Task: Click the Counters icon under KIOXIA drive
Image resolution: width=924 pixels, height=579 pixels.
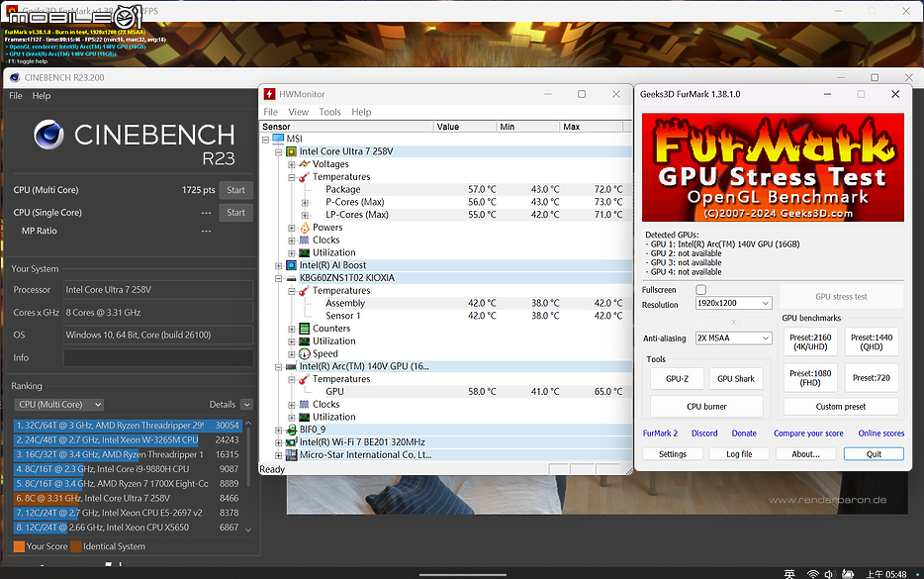Action: (x=304, y=329)
